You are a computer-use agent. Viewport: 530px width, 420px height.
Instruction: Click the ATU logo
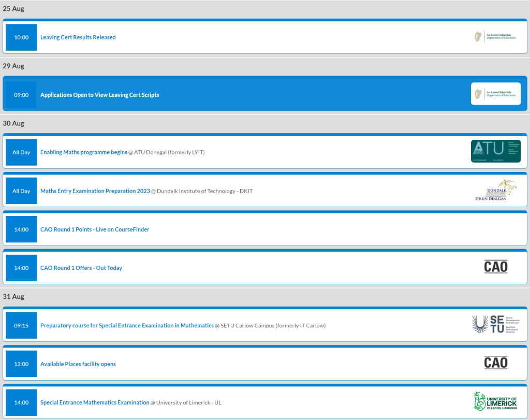495,151
